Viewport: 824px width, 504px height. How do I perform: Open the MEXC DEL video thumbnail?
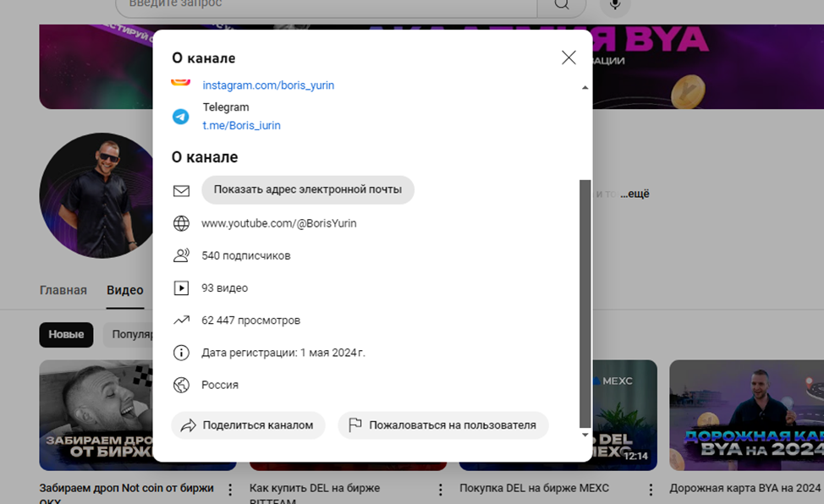[625, 415]
